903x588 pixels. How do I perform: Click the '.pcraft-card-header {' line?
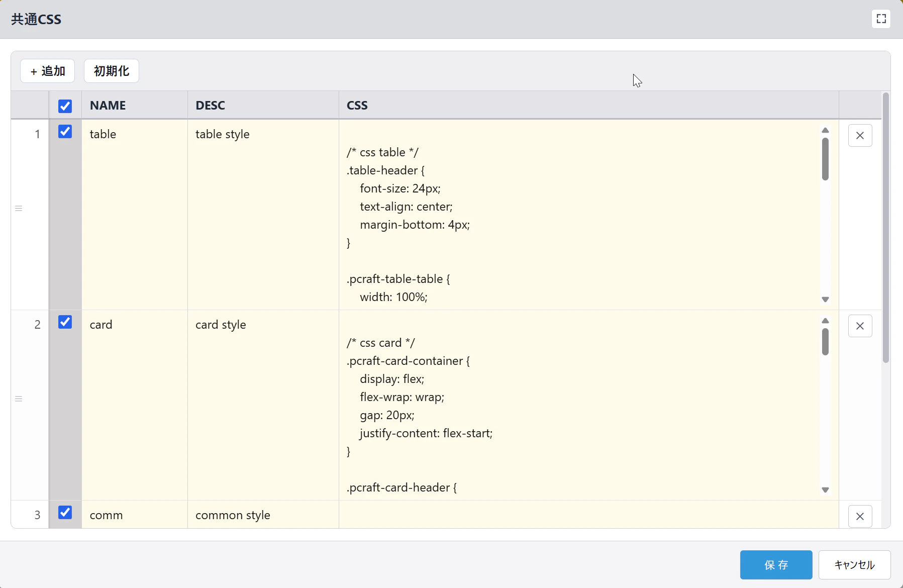tap(402, 487)
